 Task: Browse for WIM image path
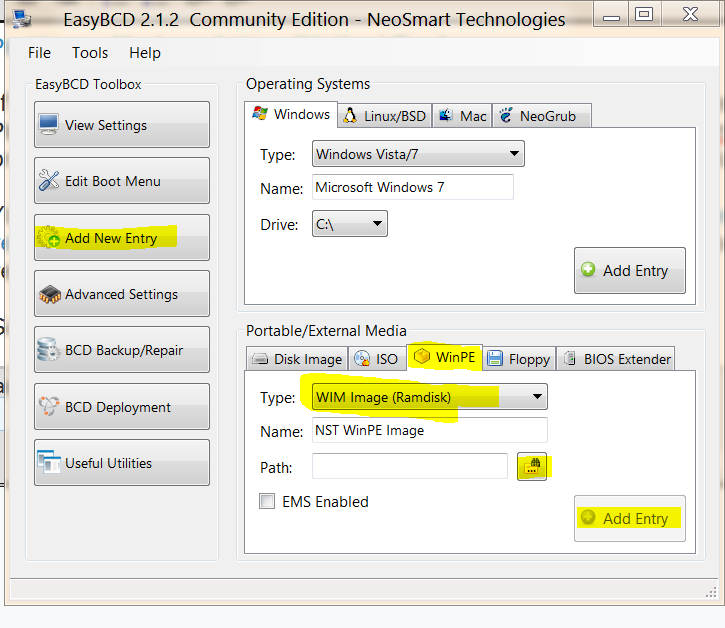click(x=532, y=466)
